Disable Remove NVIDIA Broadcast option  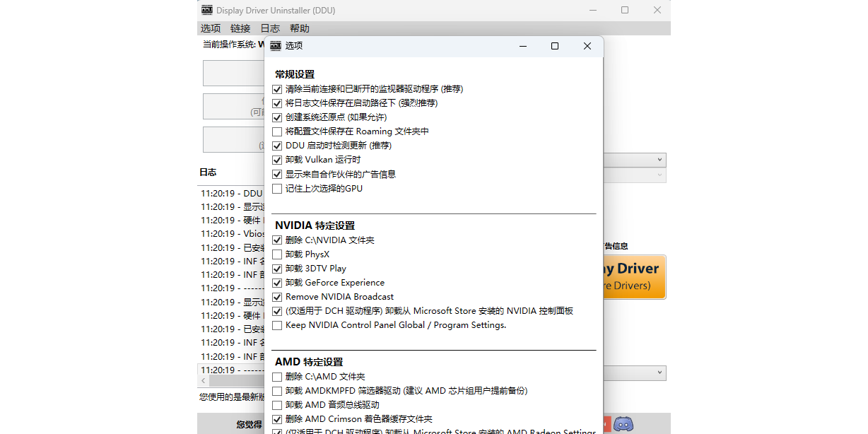[277, 297]
